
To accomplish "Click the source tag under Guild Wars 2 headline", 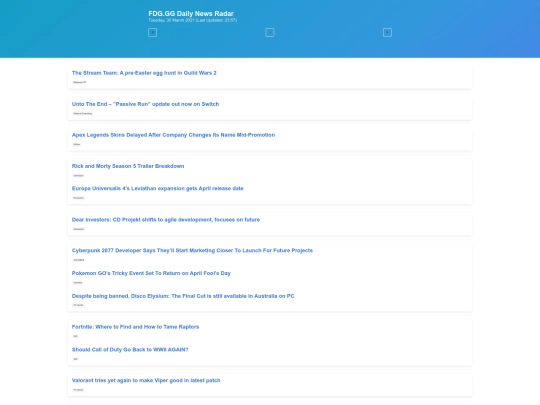I will 80,82.
